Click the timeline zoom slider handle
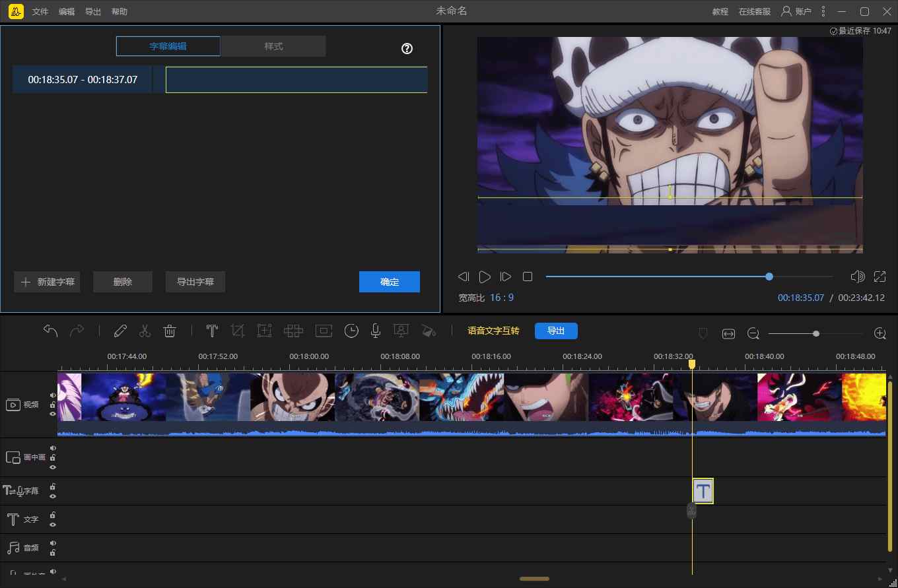898x588 pixels. click(816, 334)
